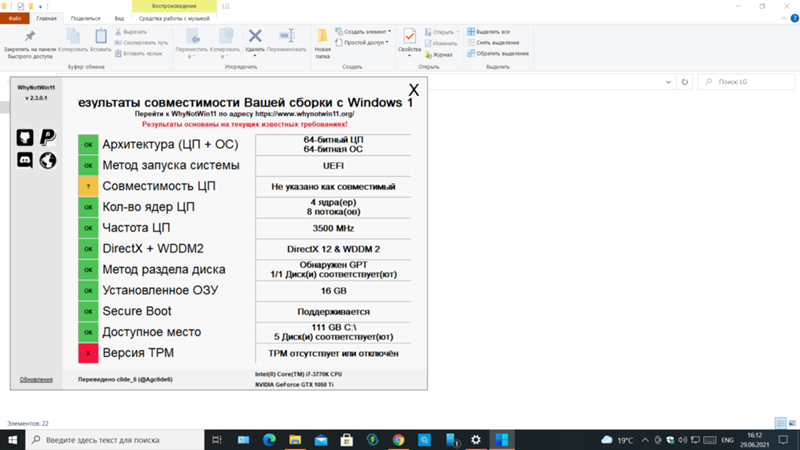
Task: Close the WhyNotWin11 window with X
Action: (x=414, y=90)
